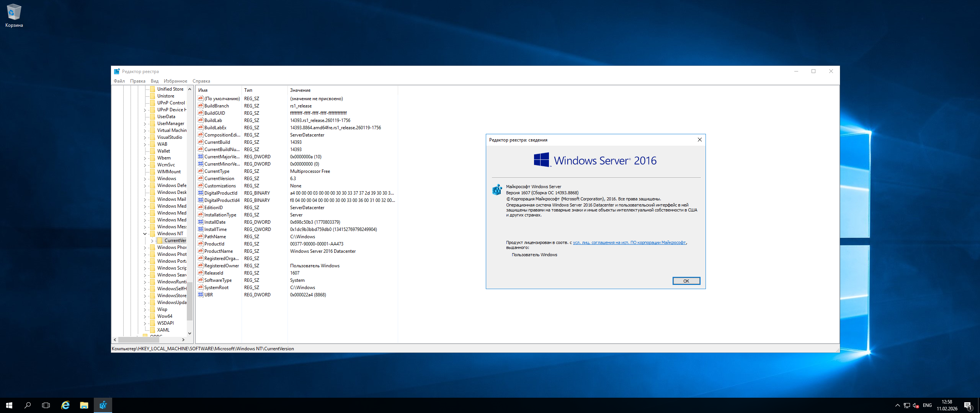The width and height of the screenshot is (980, 413).
Task: Open Internet Explorer from the taskbar
Action: 65,405
